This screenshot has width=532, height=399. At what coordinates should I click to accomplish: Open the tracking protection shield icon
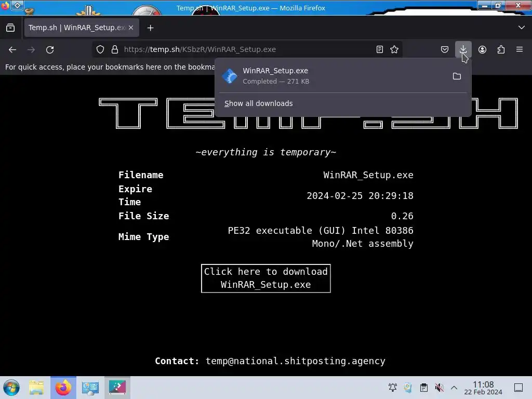pos(100,49)
